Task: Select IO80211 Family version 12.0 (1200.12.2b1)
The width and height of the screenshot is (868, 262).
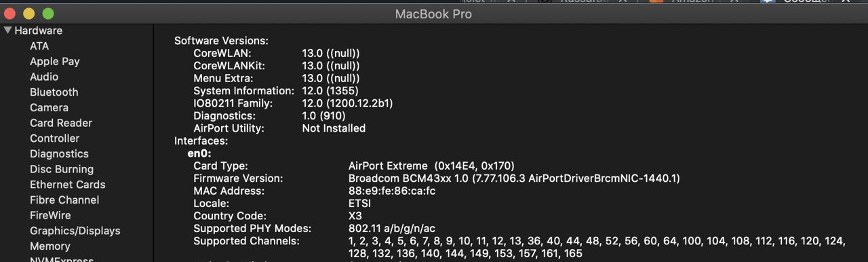Action: (347, 103)
